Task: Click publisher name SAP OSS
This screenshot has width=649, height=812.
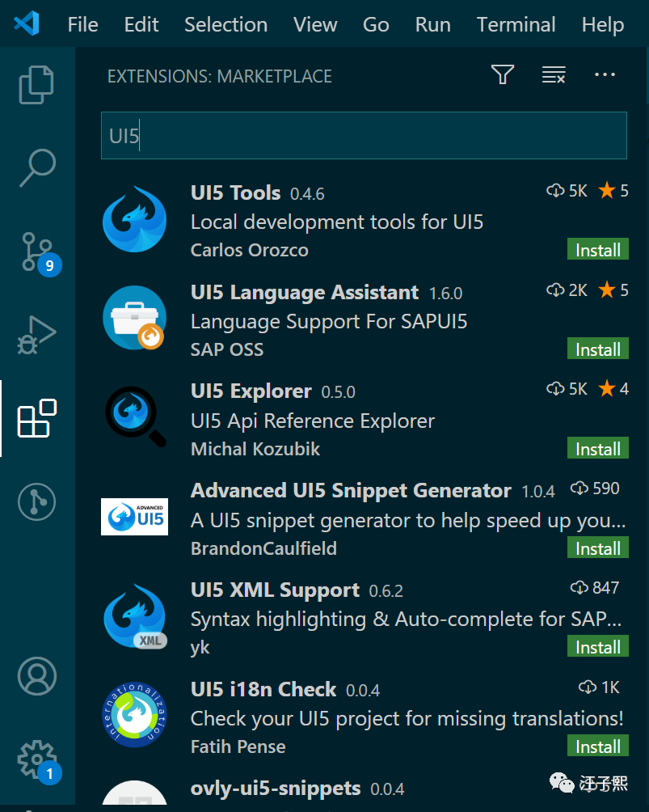Action: click(x=226, y=349)
